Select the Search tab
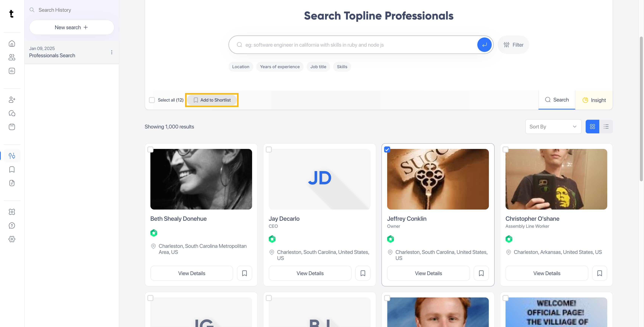Screen dimensions: 644x327 pyautogui.click(x=557, y=100)
